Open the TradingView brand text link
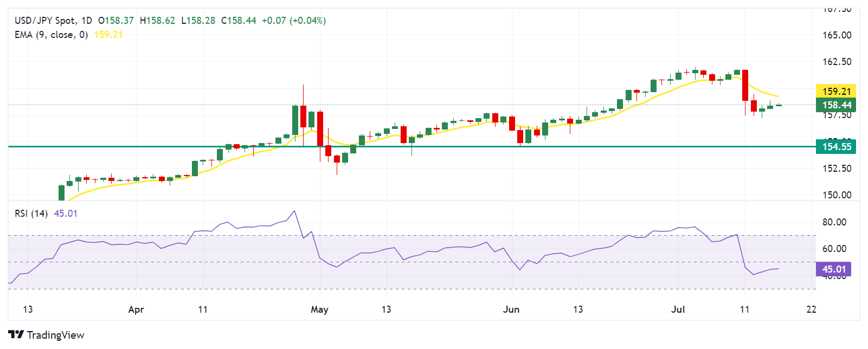 point(55,335)
